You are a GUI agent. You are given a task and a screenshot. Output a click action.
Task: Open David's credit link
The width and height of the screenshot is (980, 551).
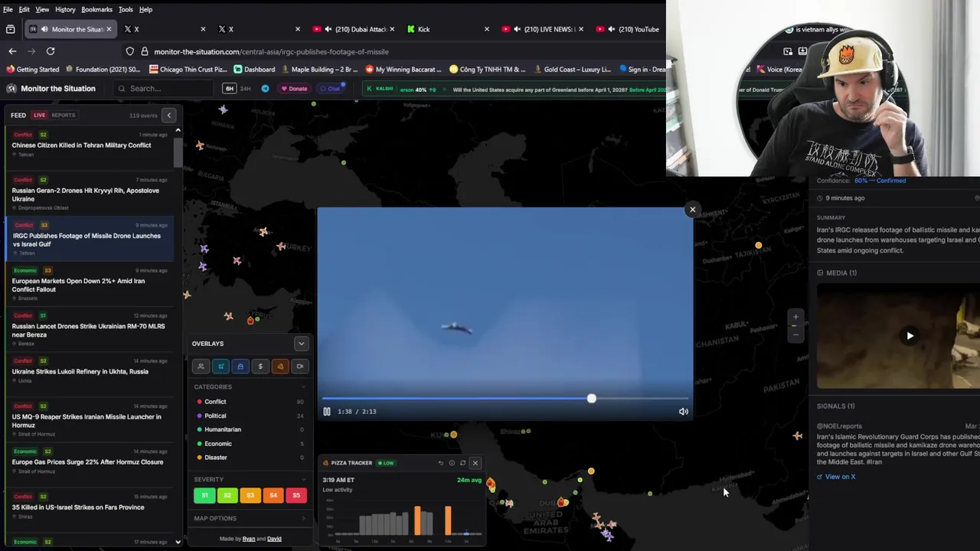coord(274,539)
